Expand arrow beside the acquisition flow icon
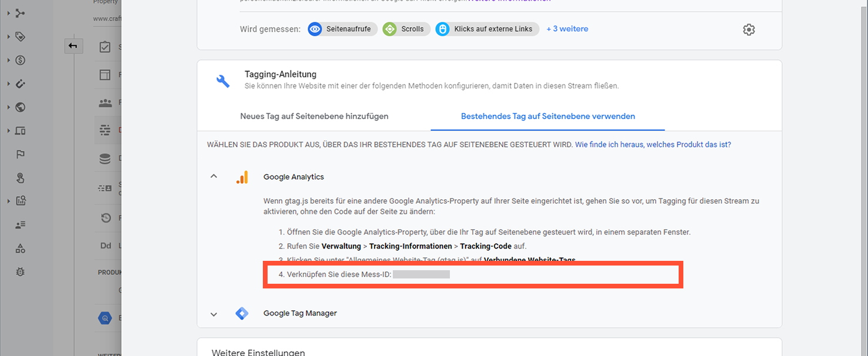The height and width of the screenshot is (356, 868). pos(8,13)
